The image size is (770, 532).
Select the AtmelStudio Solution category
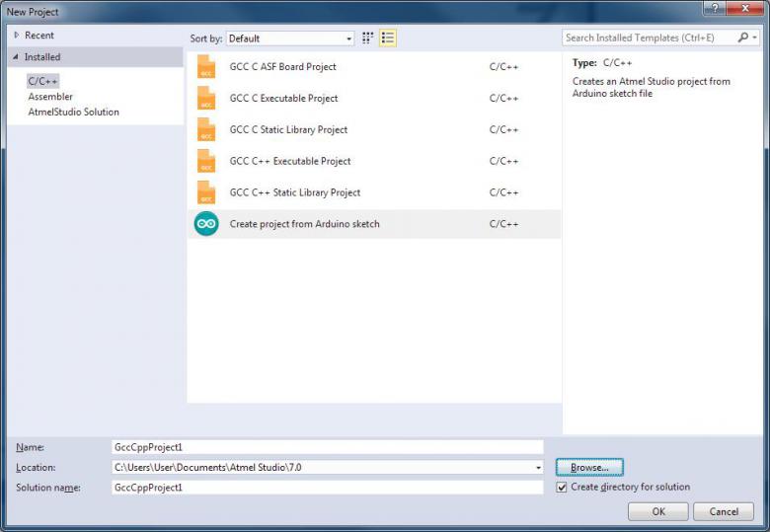pos(74,112)
